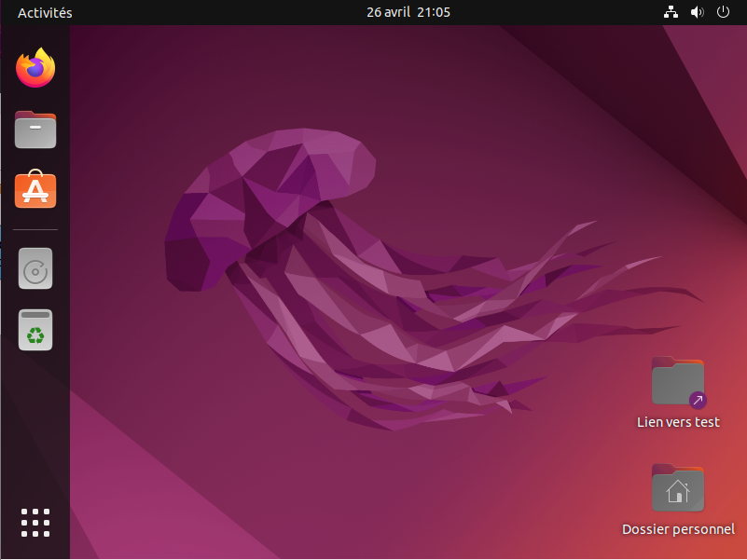This screenshot has width=747, height=560.
Task: Show all applications grid
Action: (35, 523)
